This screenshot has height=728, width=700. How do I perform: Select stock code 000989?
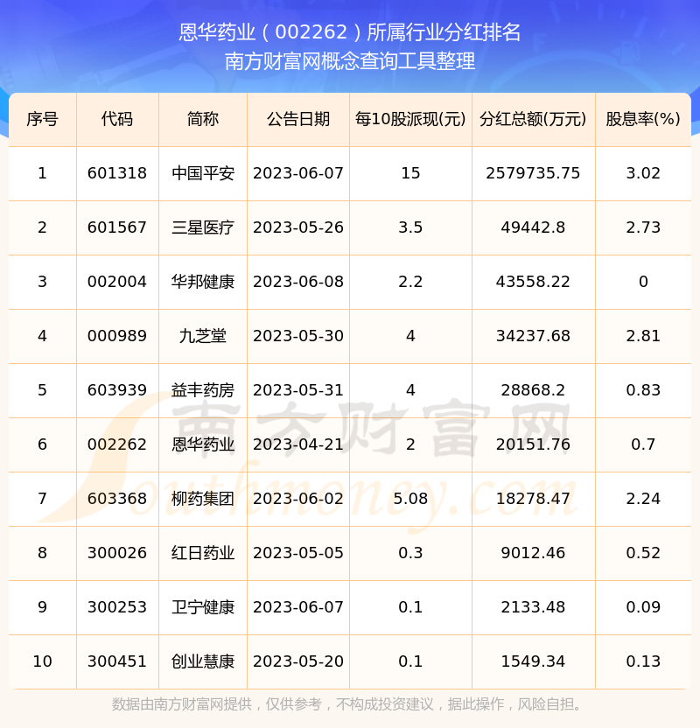pos(117,336)
